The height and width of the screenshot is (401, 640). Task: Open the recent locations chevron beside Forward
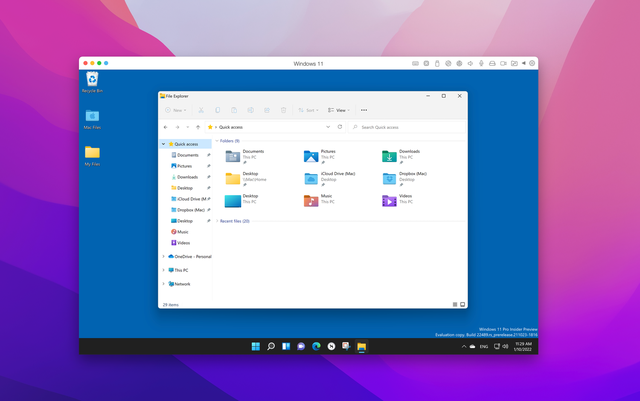(188, 127)
